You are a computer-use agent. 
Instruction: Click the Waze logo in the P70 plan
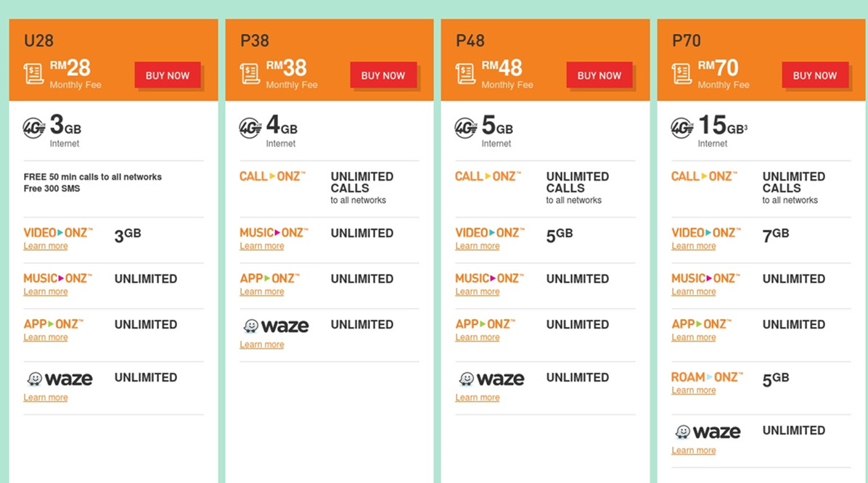point(708,432)
